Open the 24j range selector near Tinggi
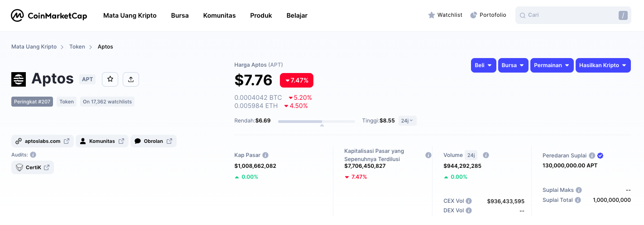 (x=407, y=121)
